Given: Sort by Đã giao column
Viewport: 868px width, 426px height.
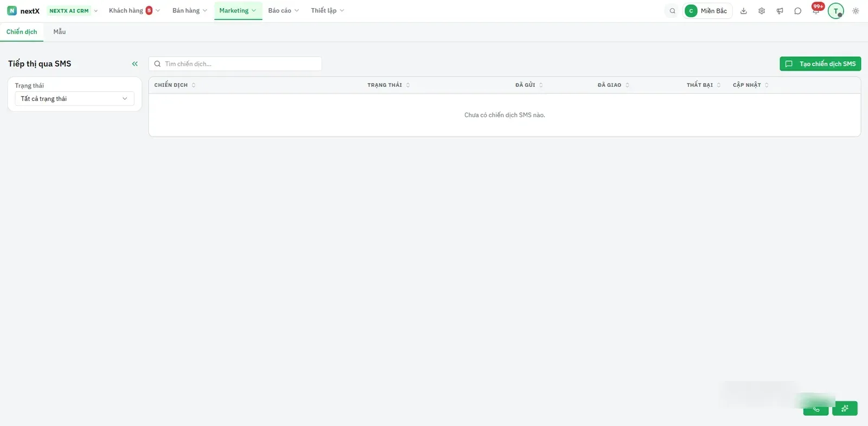Looking at the screenshot, I should [x=614, y=85].
